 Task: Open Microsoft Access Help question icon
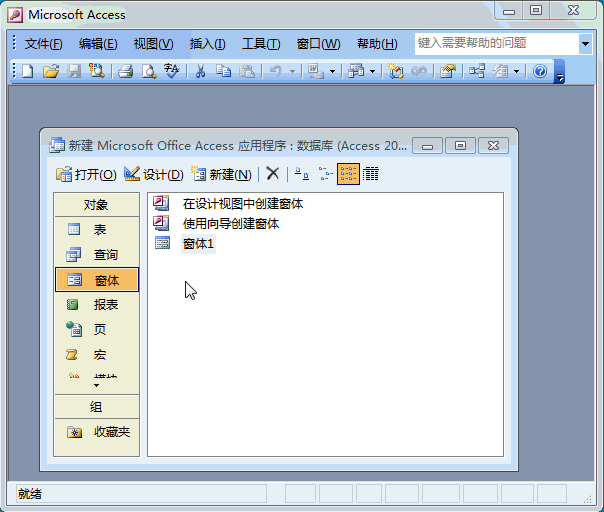pyautogui.click(x=540, y=72)
